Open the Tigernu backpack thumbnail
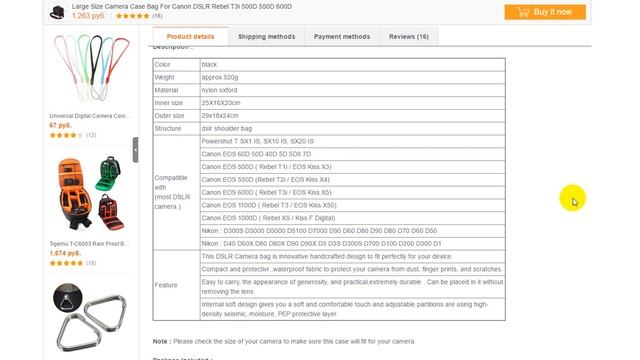 point(91,193)
